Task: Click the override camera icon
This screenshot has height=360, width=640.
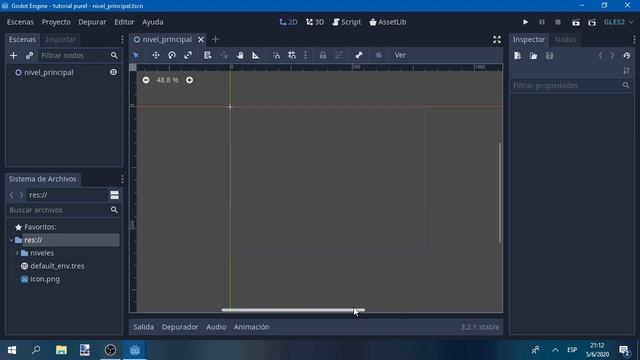Action: [379, 55]
